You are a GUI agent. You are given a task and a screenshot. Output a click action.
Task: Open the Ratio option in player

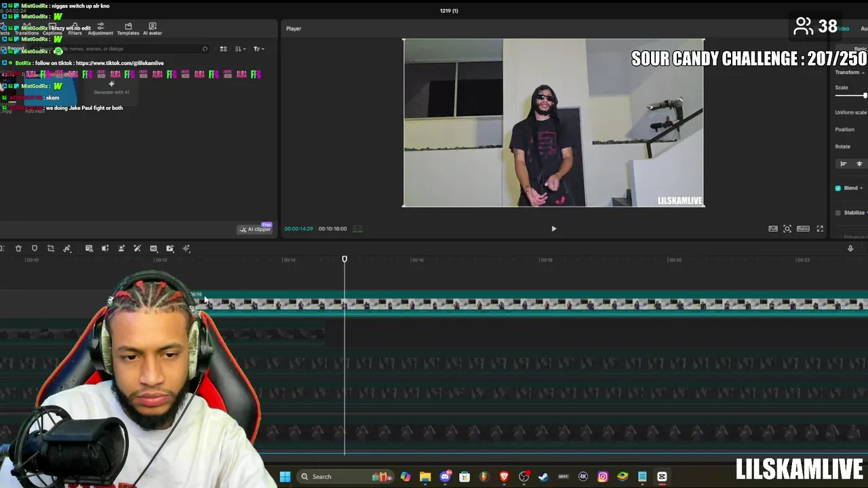click(x=803, y=229)
